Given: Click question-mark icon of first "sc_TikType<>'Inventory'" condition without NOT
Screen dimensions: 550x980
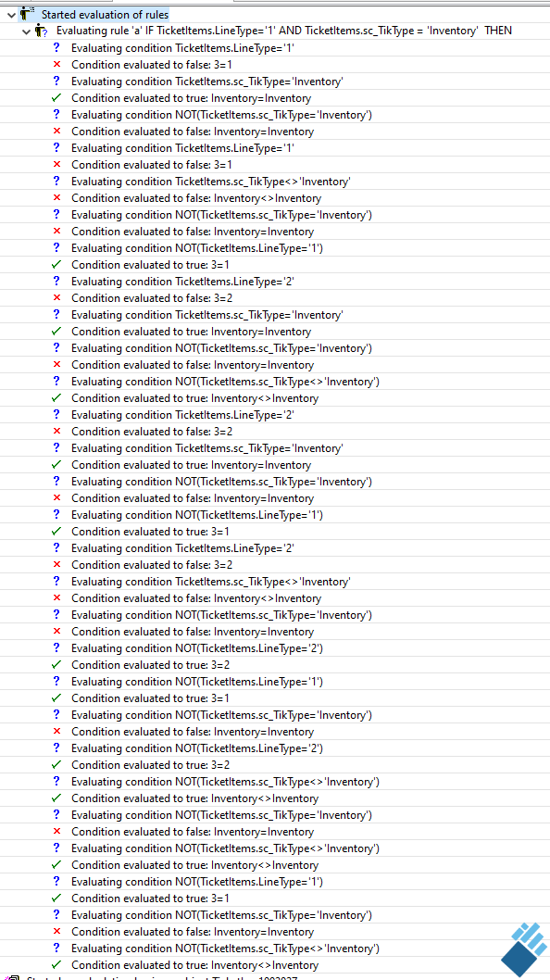Looking at the screenshot, I should point(56,182).
